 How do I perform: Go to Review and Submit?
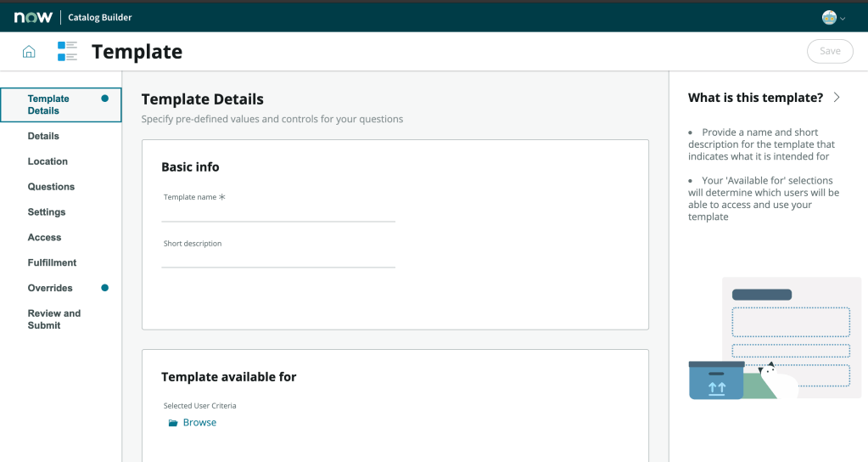pos(53,319)
